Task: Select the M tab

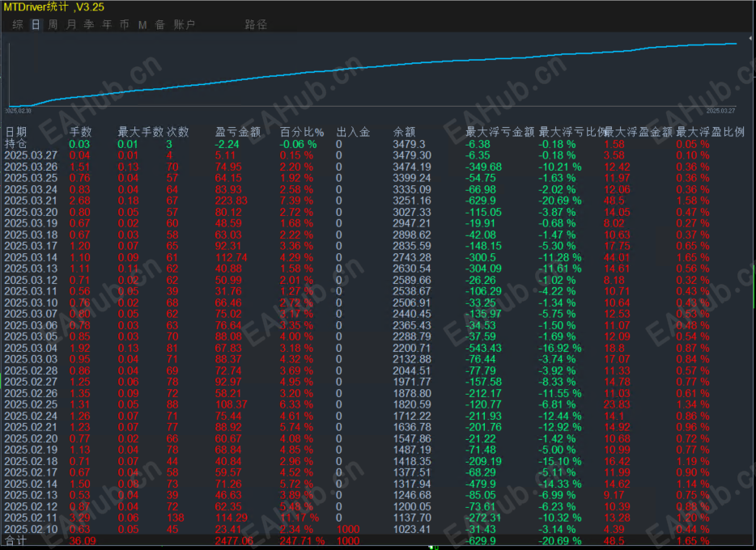Action: (142, 24)
